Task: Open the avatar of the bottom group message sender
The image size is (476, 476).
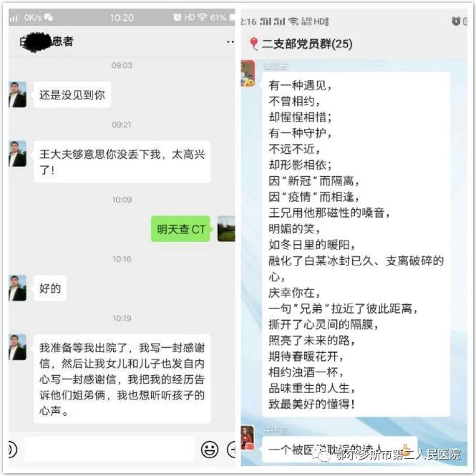Action: [x=248, y=437]
